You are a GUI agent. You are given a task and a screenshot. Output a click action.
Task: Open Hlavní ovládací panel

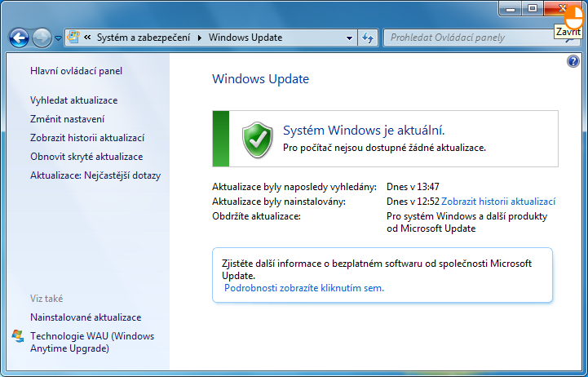click(76, 71)
